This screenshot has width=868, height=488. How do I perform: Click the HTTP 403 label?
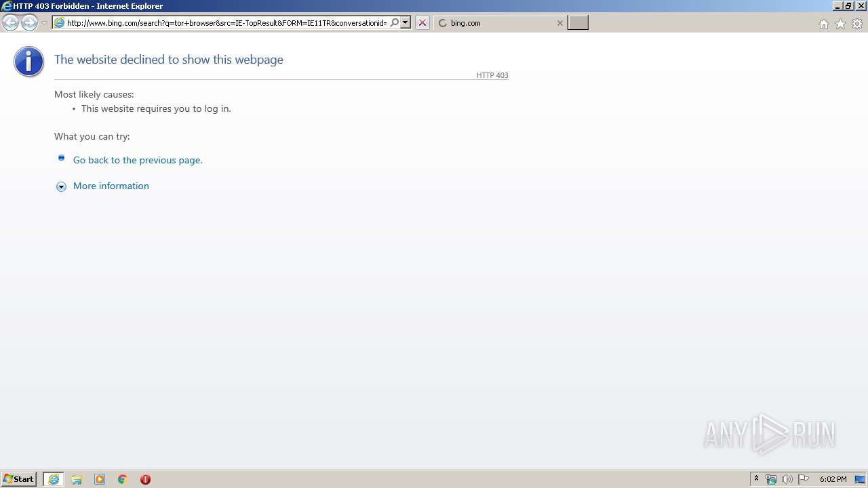492,75
